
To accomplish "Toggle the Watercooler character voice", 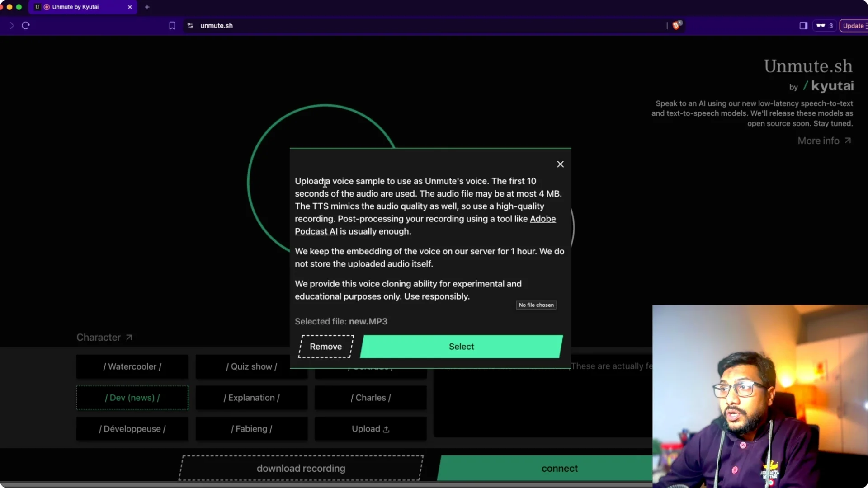I will tap(132, 366).
